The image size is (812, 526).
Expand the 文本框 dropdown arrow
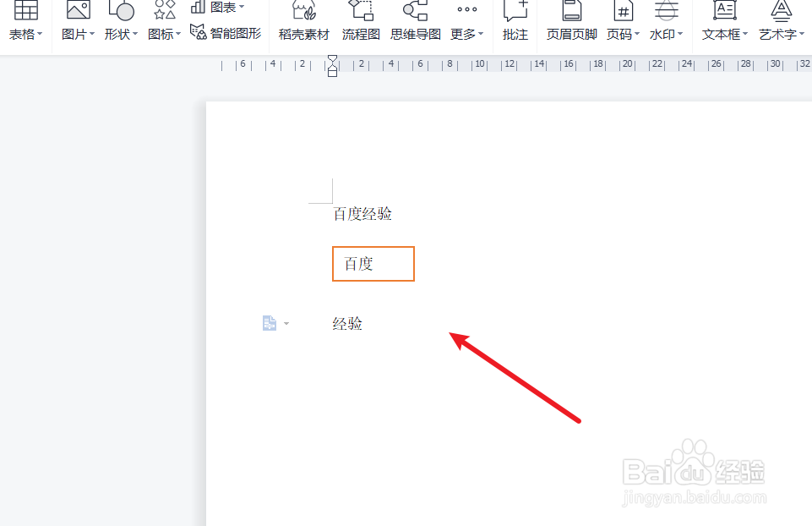[745, 34]
